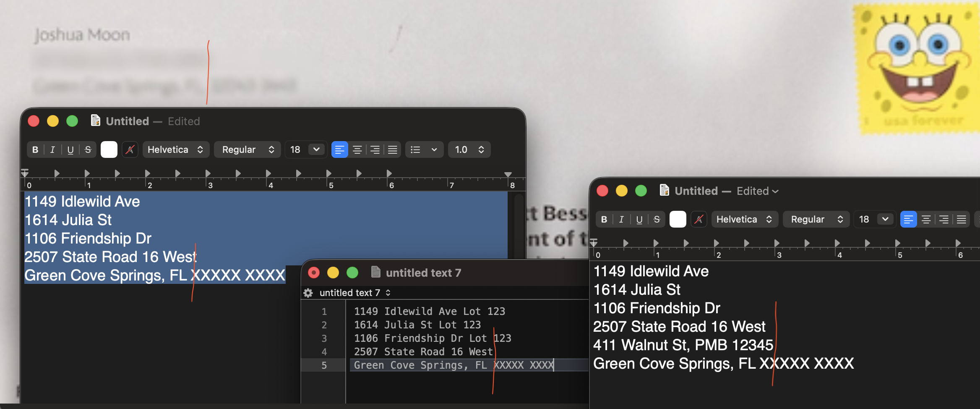980x409 pixels.
Task: Open gear menu in untitled text 7 window
Action: click(308, 293)
